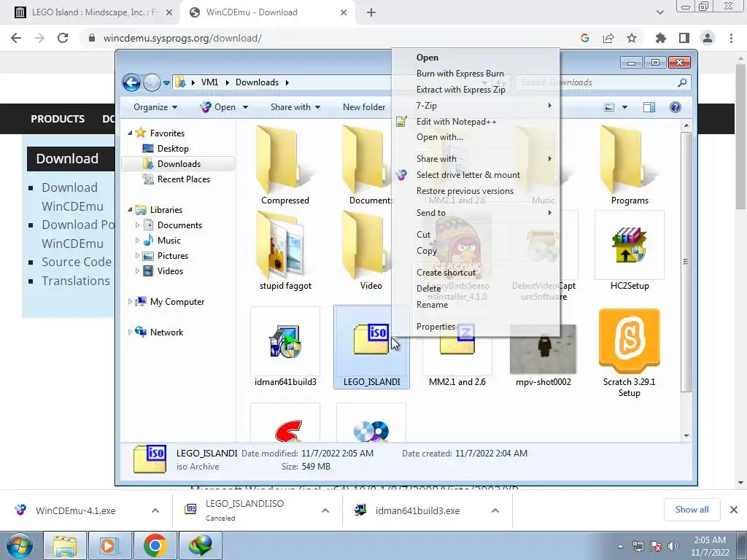Open Windows Media Player taskbar icon
The image size is (747, 560).
coord(109,545)
